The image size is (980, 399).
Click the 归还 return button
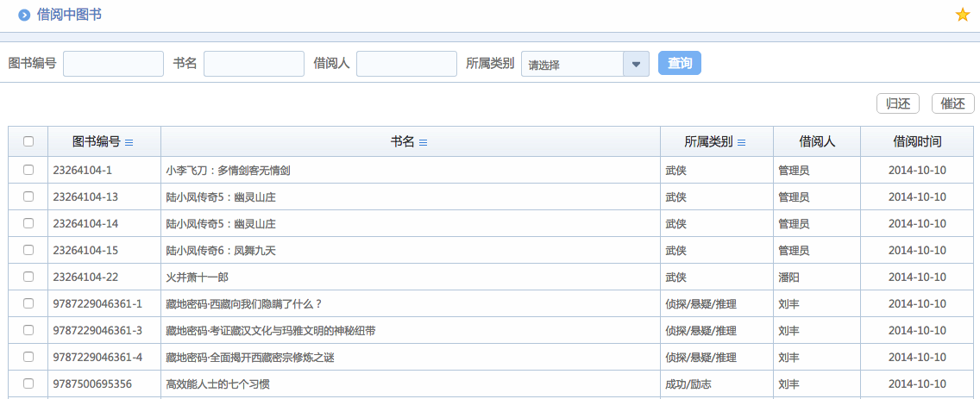coord(898,103)
